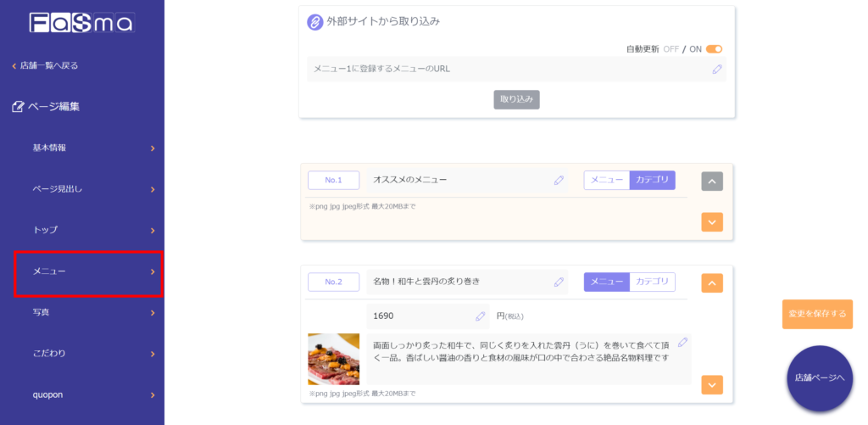The image size is (868, 425).
Task: Click the edit pencil beside オススメのメニュー
Action: 559,180
